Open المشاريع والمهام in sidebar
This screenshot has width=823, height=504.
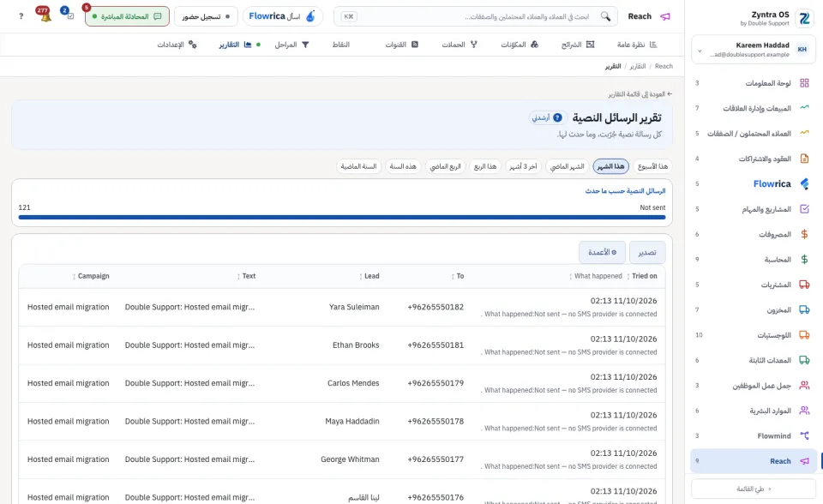[752, 209]
